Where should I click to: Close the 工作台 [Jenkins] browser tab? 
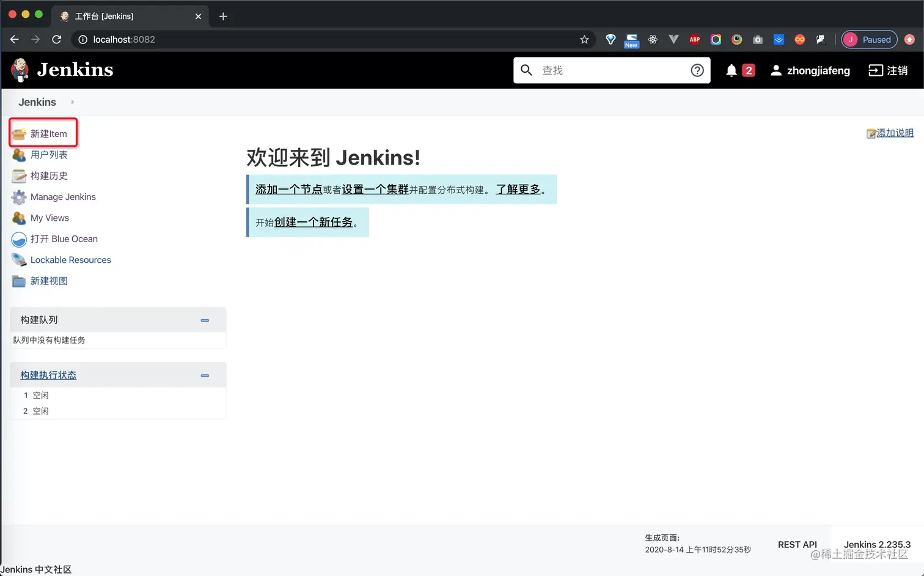198,17
